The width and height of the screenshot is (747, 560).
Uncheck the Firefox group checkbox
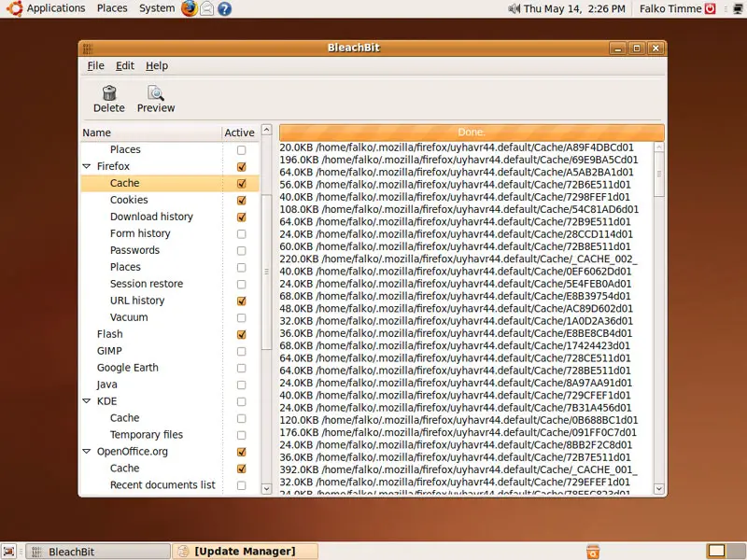point(242,167)
